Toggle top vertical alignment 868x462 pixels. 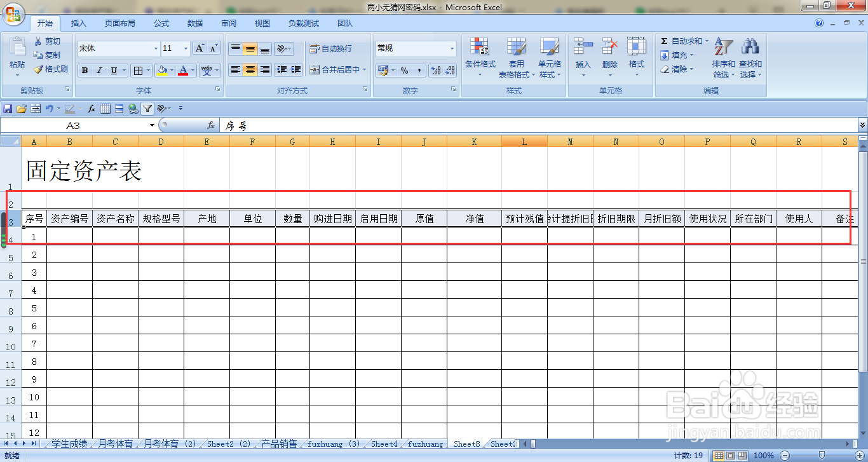(x=236, y=49)
